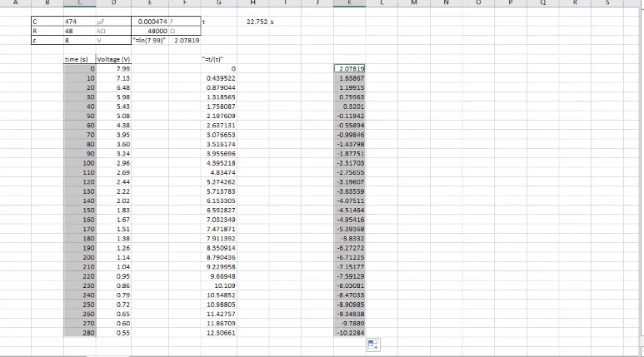This screenshot has width=644, height=357.
Task: Click the cell showing 474 capacitance
Action: pos(80,22)
